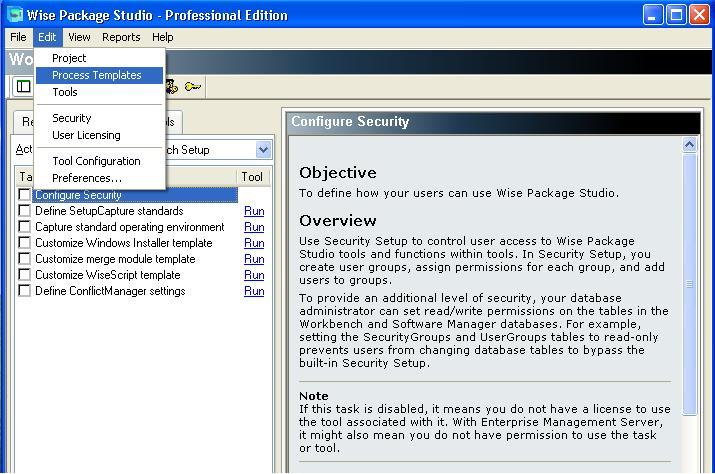
Task: Click the Wise Package Studio title bar icon
Action: click(x=15, y=15)
